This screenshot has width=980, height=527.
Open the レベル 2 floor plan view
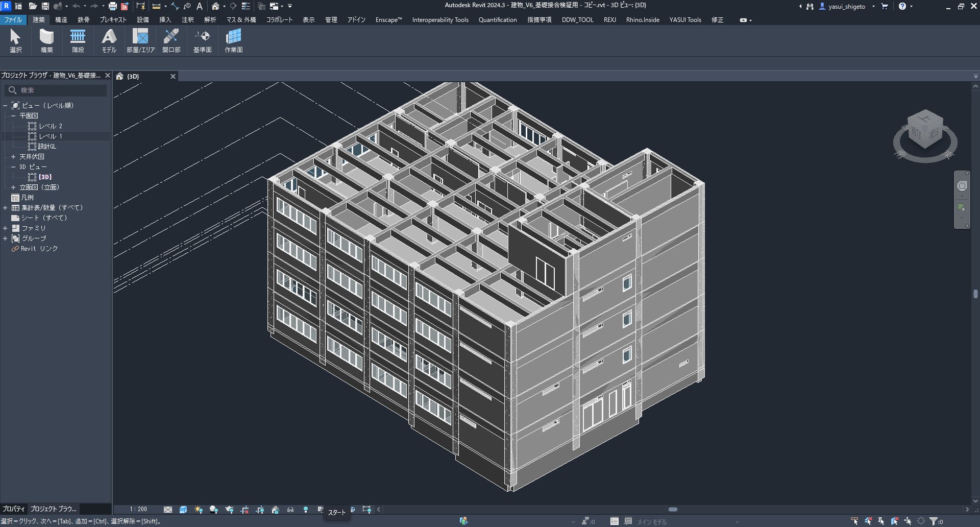(51, 126)
